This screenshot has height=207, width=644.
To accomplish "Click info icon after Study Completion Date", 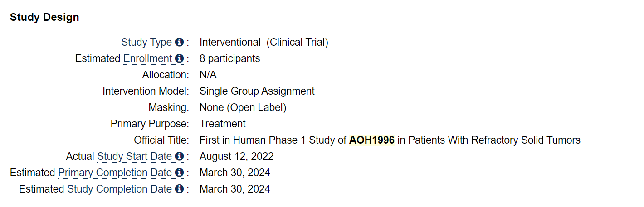I will pos(179,189).
